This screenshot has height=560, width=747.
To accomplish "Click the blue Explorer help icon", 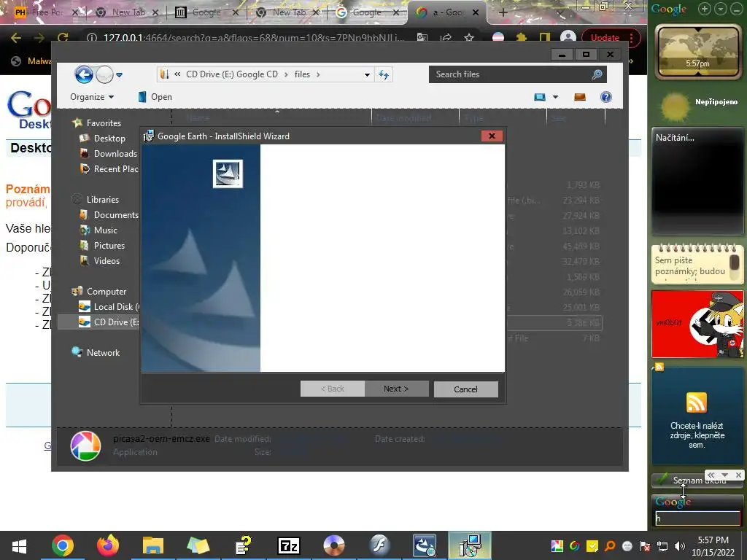I will tap(606, 97).
